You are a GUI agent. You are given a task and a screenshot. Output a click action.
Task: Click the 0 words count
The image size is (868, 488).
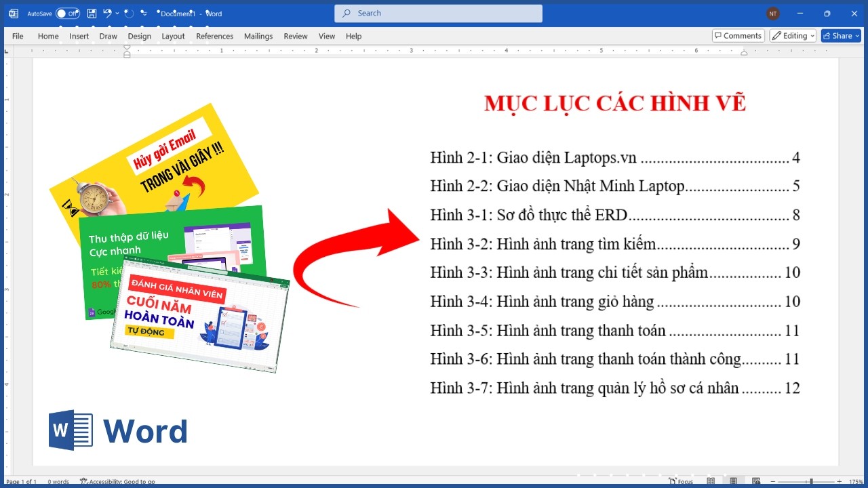coord(58,482)
